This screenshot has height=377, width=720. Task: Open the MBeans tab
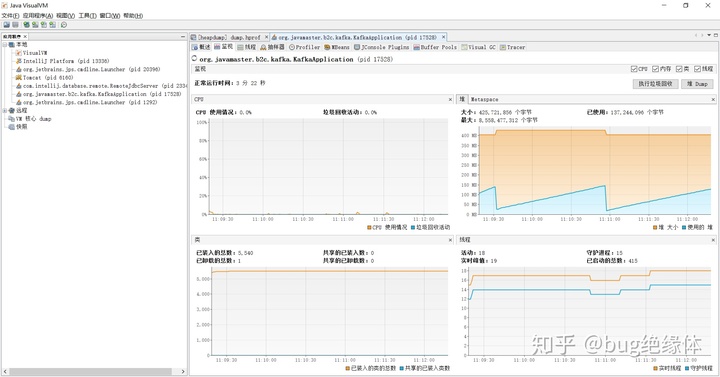point(337,47)
